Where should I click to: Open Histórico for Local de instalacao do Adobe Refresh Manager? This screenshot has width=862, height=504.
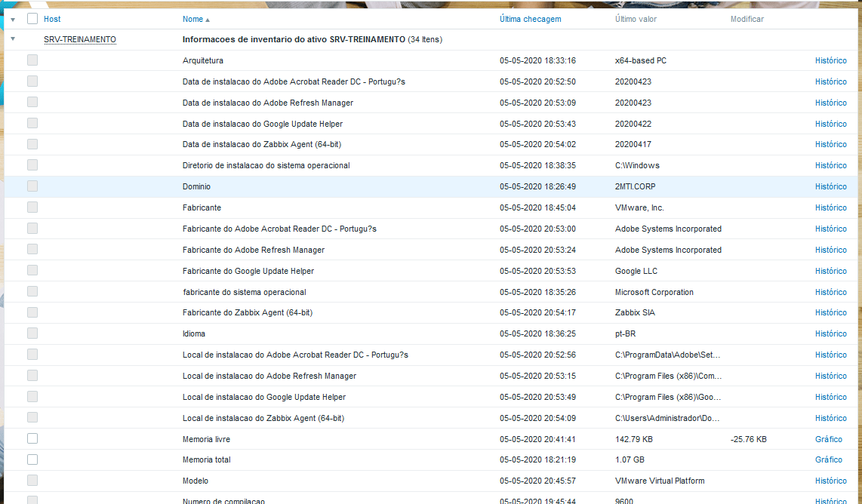click(x=830, y=376)
